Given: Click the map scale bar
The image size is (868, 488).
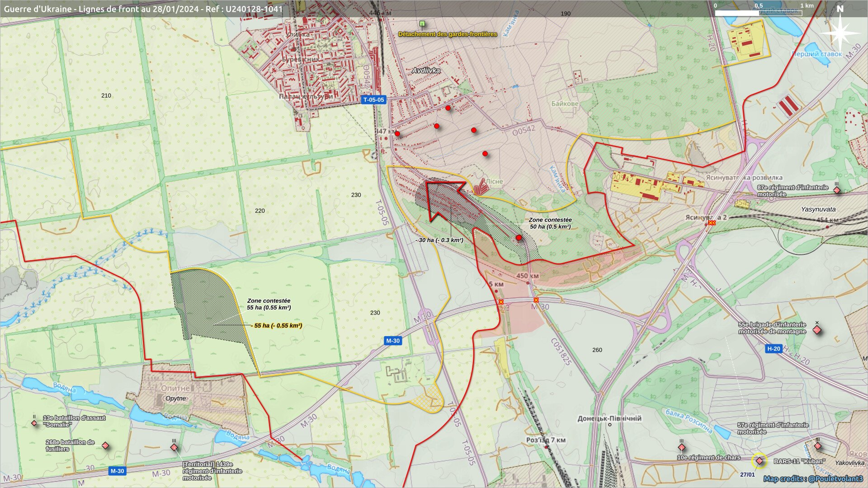Looking at the screenshot, I should pyautogui.click(x=758, y=13).
